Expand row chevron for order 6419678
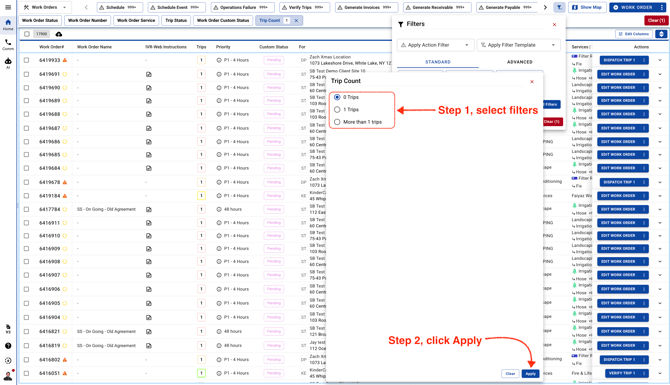Image resolution: width=670 pixels, height=385 pixels. pyautogui.click(x=660, y=182)
